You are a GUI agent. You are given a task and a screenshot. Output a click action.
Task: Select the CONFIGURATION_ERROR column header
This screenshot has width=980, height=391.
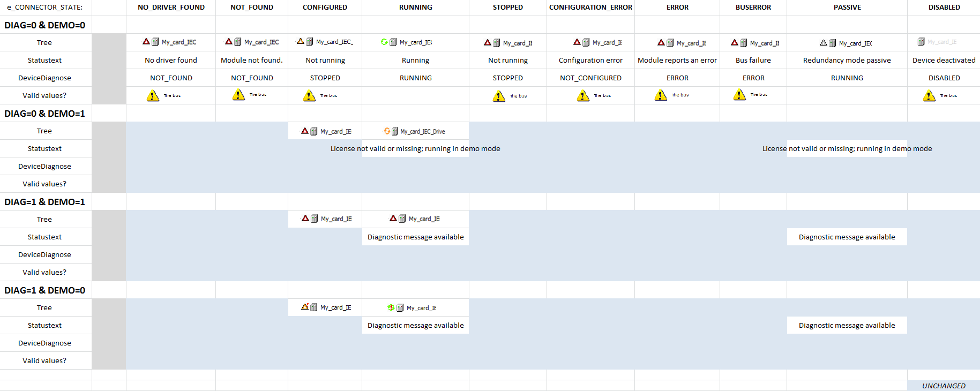click(x=590, y=7)
